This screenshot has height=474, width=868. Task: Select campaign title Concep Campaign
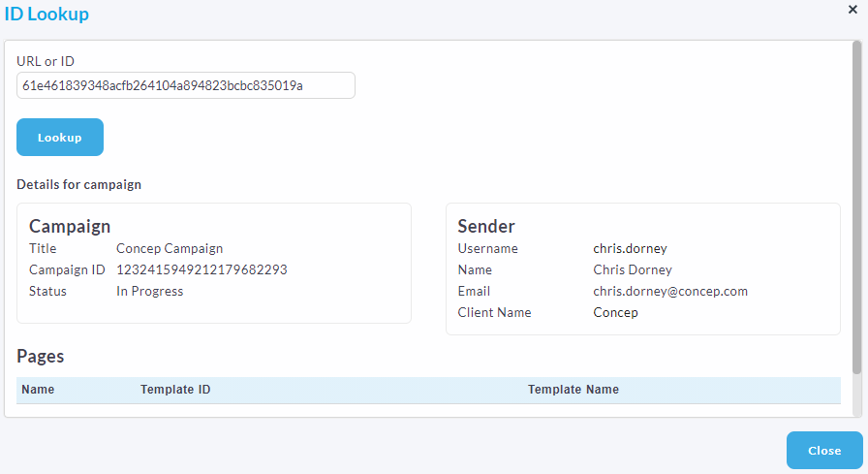170,248
